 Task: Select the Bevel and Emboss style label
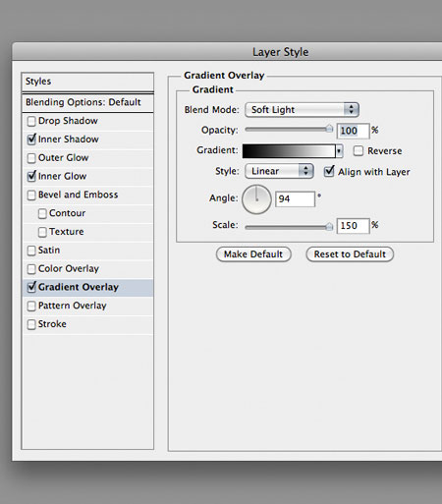[79, 195]
